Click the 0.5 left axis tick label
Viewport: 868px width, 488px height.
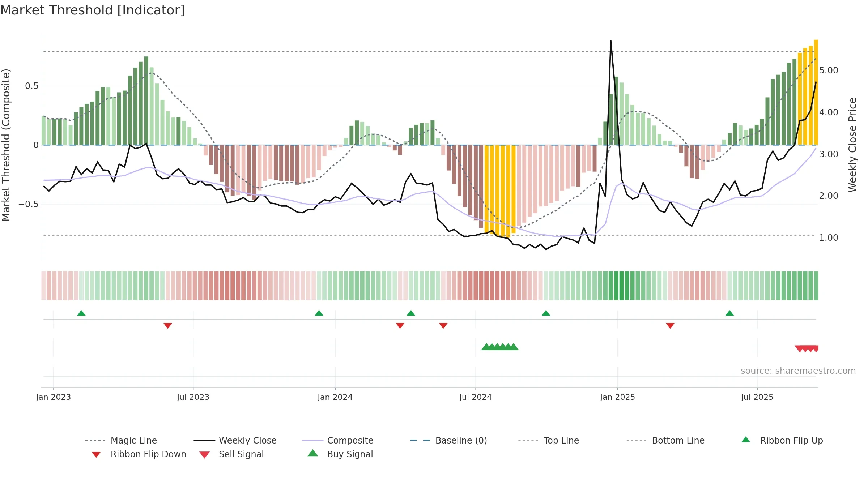click(x=32, y=86)
